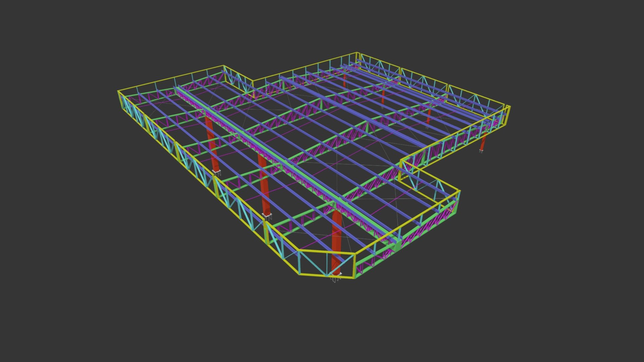Select the isolated red column under the far right wing
644x362 pixels.
pos(483,141)
